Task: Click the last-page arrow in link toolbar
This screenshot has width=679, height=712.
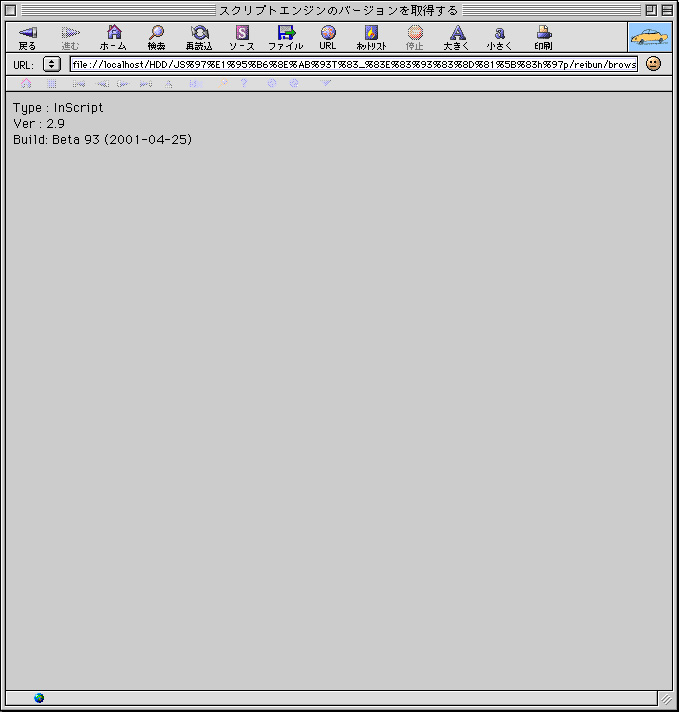Action: (146, 84)
